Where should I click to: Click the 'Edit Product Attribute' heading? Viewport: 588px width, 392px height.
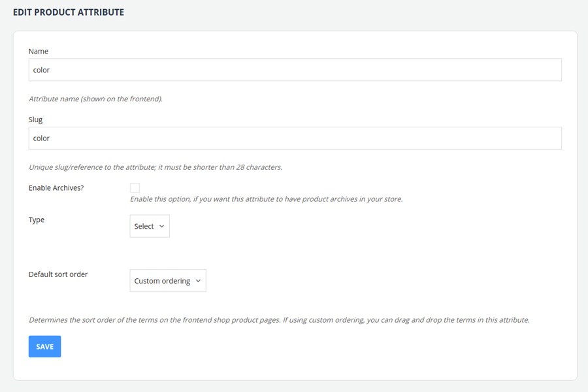tap(69, 12)
